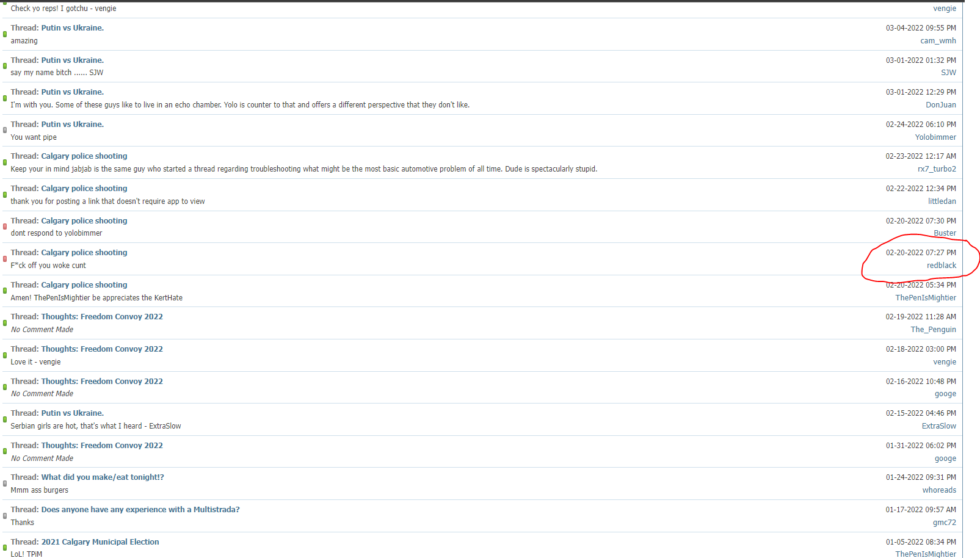Viewport: 980px width, 558px height.
Task: Click the '01-17-2022 09:57 AM' timestamp
Action: [921, 510]
